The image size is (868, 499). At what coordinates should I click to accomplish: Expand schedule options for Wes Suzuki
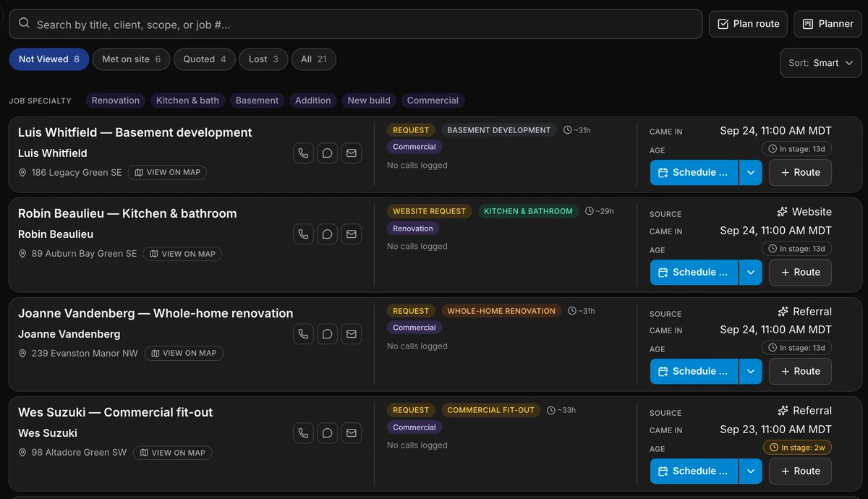click(750, 472)
